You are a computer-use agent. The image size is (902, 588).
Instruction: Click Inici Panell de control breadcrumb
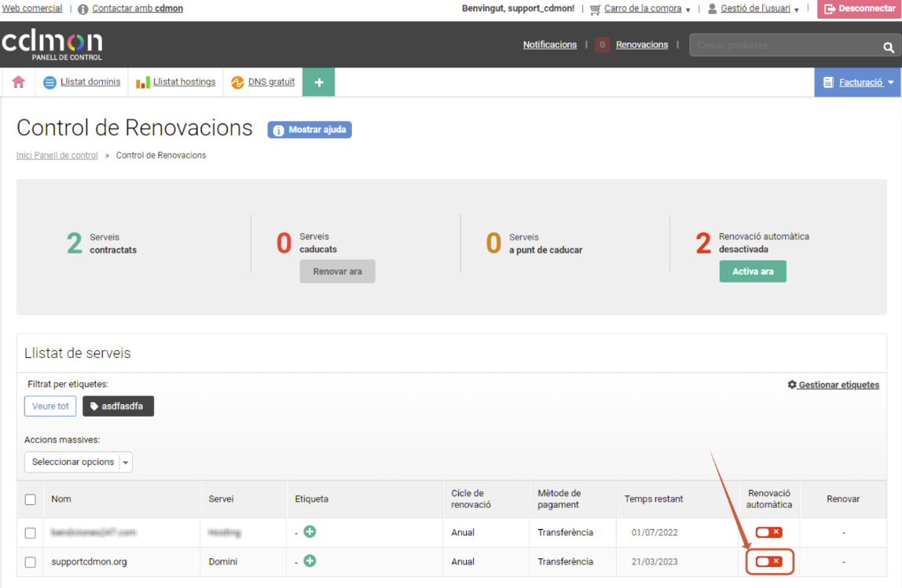[57, 155]
